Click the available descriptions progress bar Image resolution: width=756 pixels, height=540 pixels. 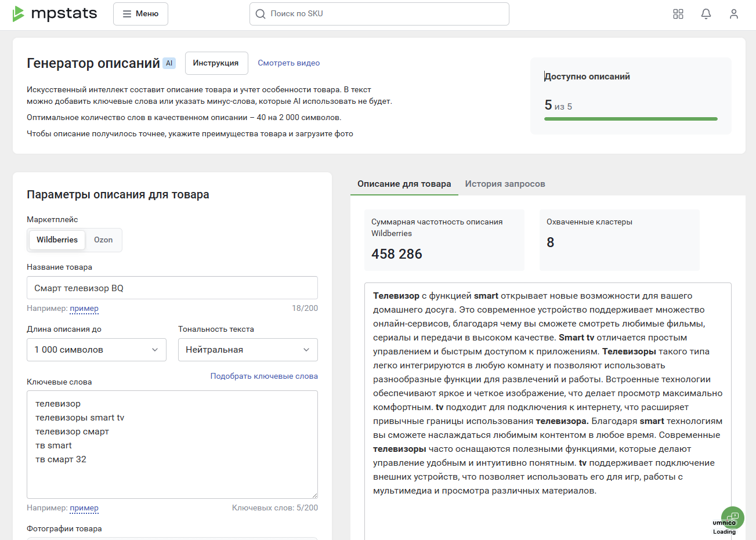tap(631, 119)
